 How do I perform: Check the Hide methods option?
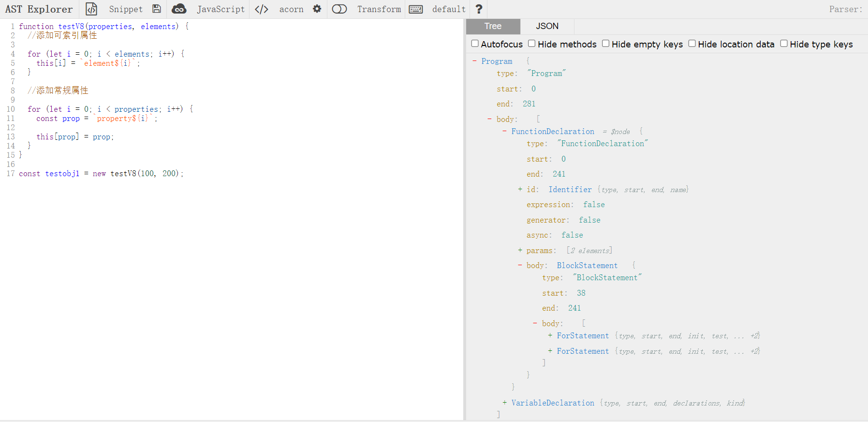pos(532,44)
